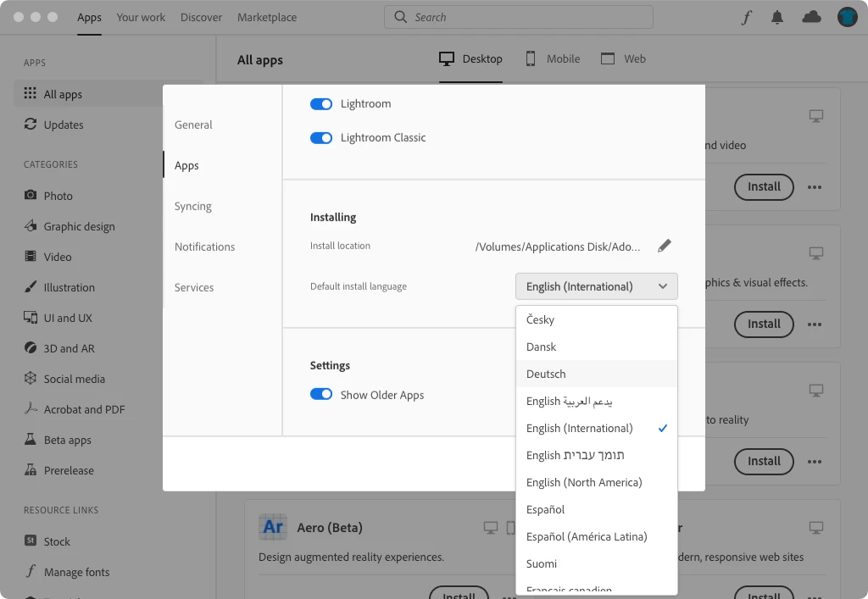The height and width of the screenshot is (599, 868).
Task: Choose English (International) option
Action: (596, 428)
